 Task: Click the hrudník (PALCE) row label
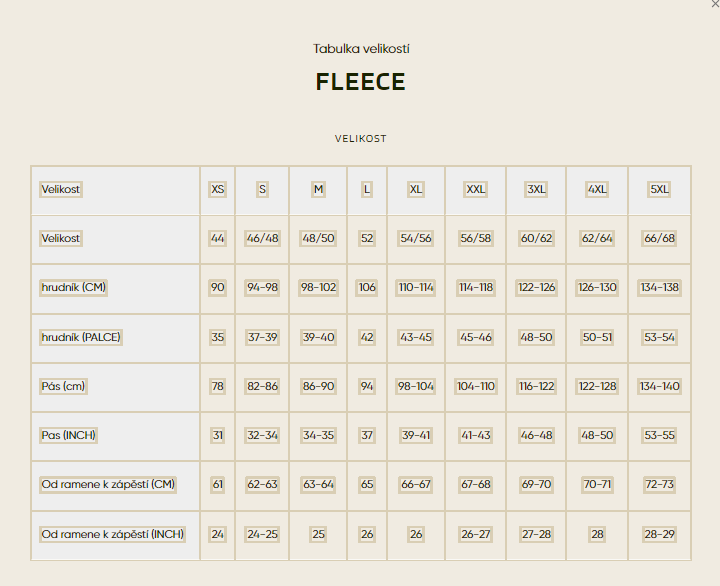(x=81, y=338)
